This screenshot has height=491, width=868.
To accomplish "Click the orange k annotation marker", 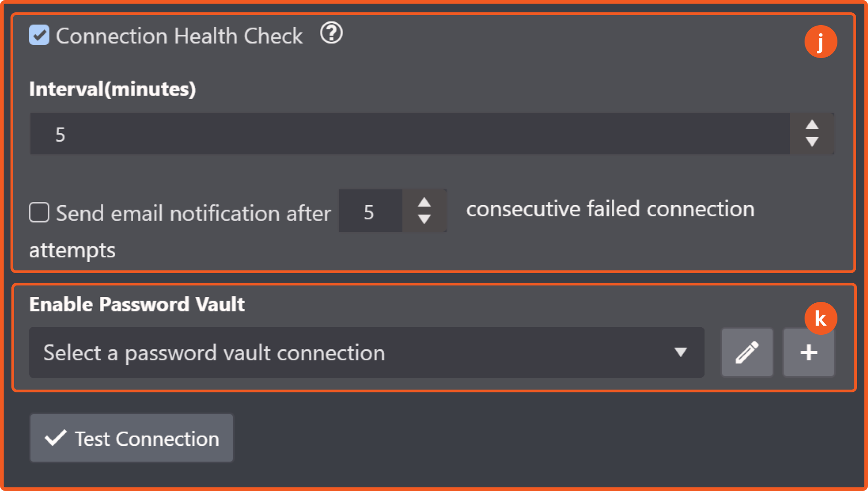I will 821,318.
